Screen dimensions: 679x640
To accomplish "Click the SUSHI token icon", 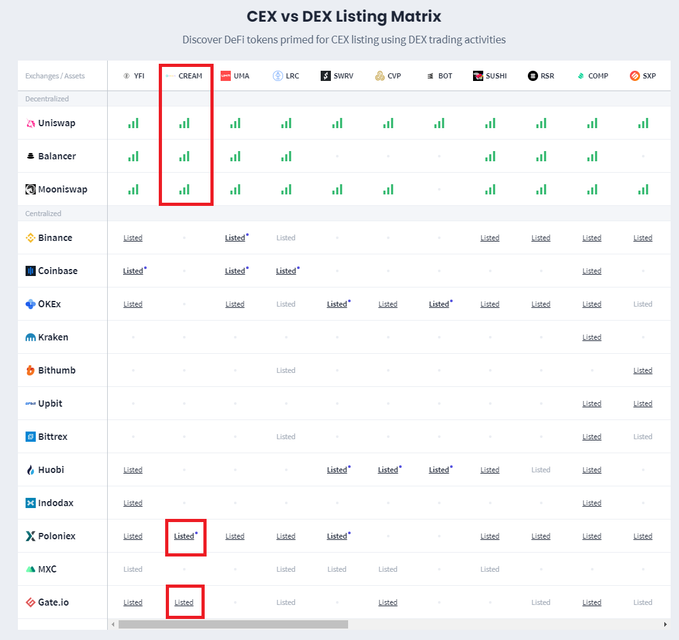I will point(478,76).
